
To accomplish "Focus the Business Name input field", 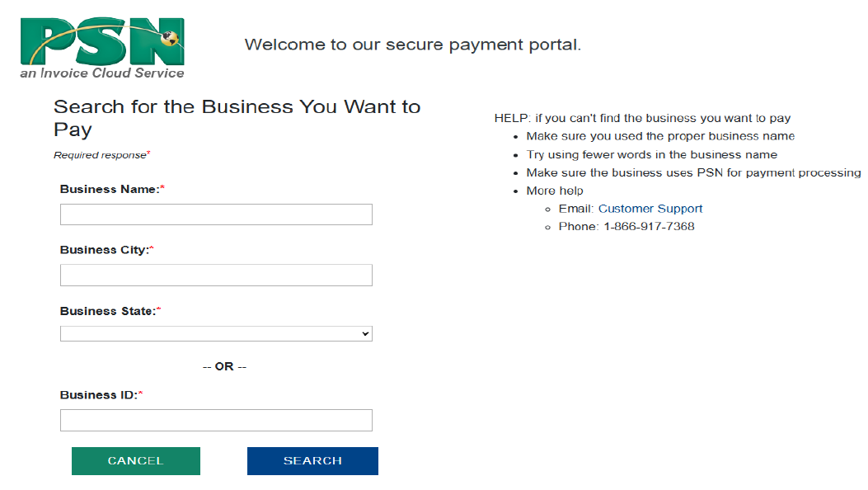I will 216,214.
